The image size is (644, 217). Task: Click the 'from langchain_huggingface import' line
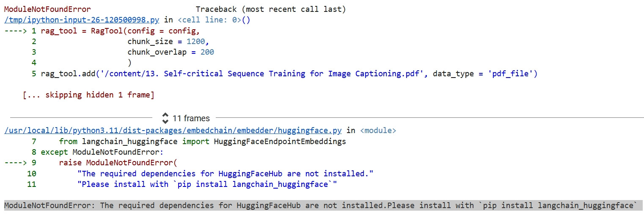coord(202,142)
